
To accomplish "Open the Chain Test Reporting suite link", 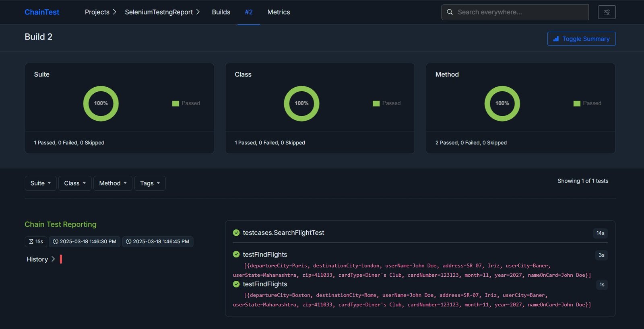I will (x=60, y=224).
